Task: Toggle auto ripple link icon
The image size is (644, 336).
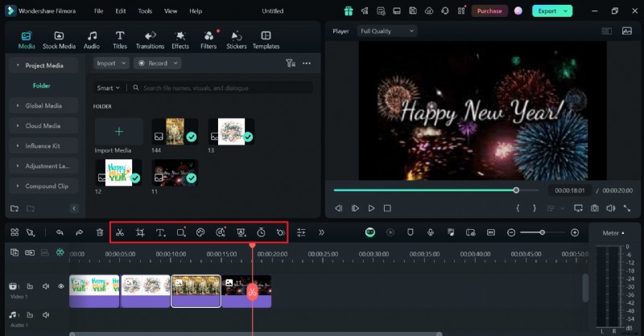Action: point(30,252)
